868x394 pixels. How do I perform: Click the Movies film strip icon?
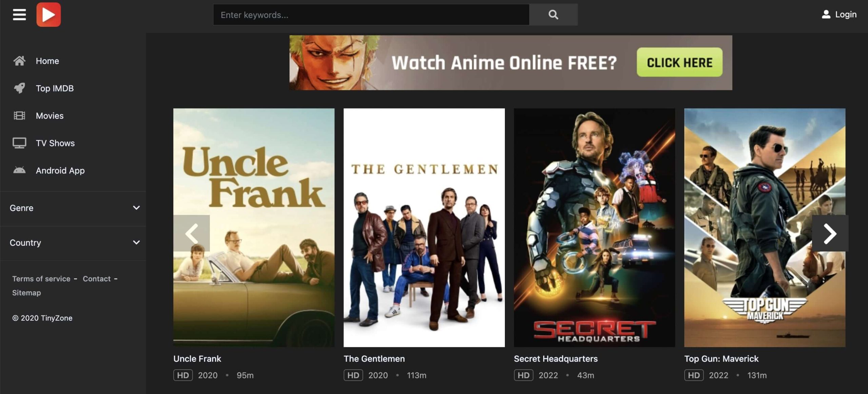(x=19, y=116)
